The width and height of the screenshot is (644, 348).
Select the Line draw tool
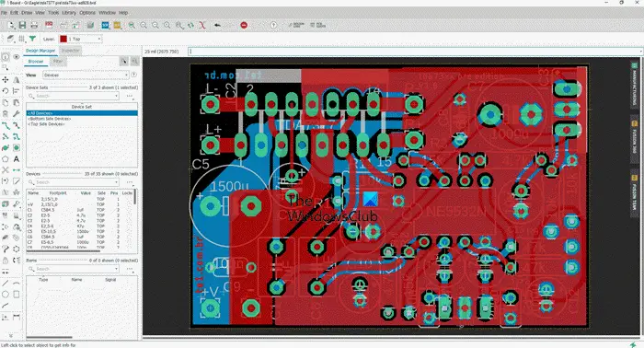tap(6, 283)
